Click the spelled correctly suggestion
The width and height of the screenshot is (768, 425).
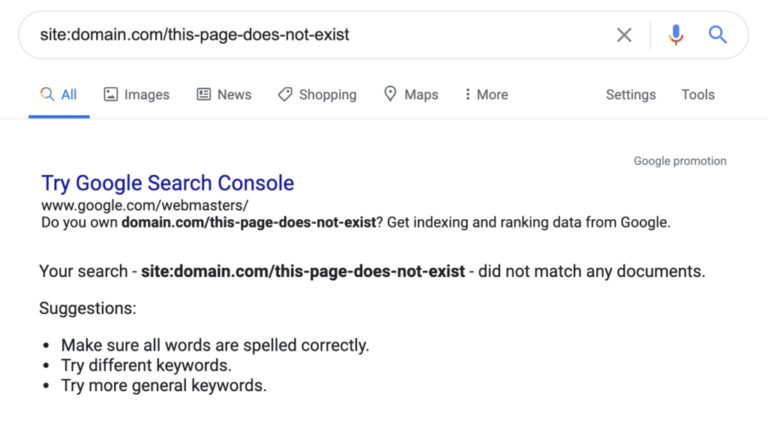coord(215,345)
